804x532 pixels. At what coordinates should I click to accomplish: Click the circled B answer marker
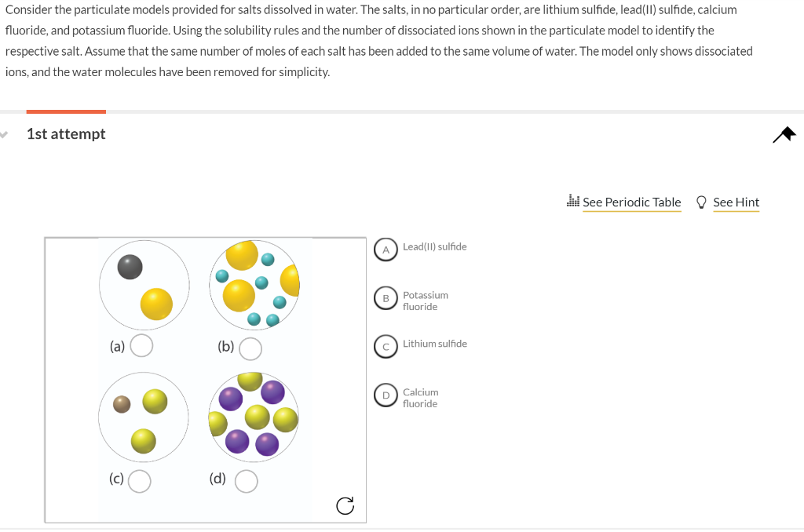pos(386,298)
